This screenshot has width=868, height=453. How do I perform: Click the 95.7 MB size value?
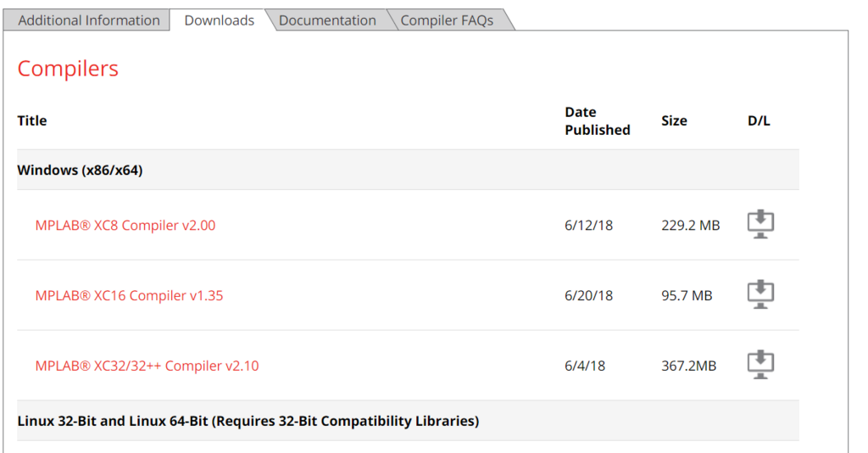[687, 296]
